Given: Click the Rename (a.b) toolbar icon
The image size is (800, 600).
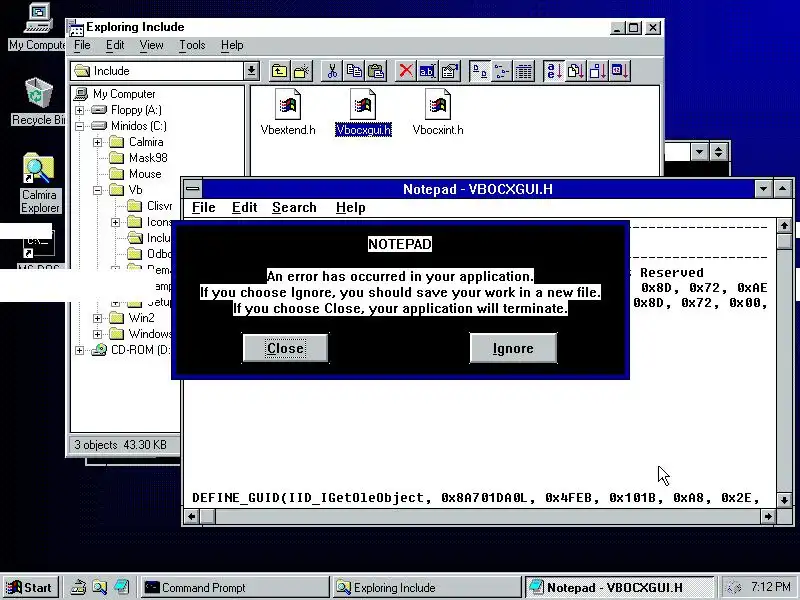Looking at the screenshot, I should click(428, 71).
